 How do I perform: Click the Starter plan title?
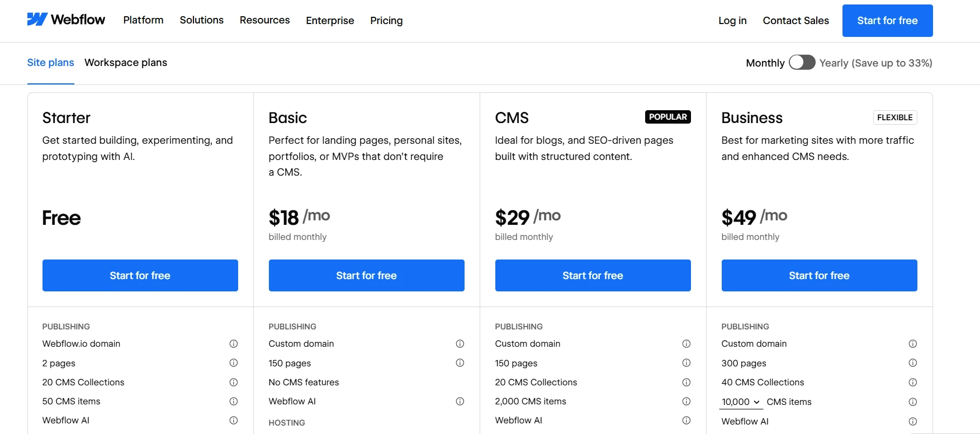[66, 117]
